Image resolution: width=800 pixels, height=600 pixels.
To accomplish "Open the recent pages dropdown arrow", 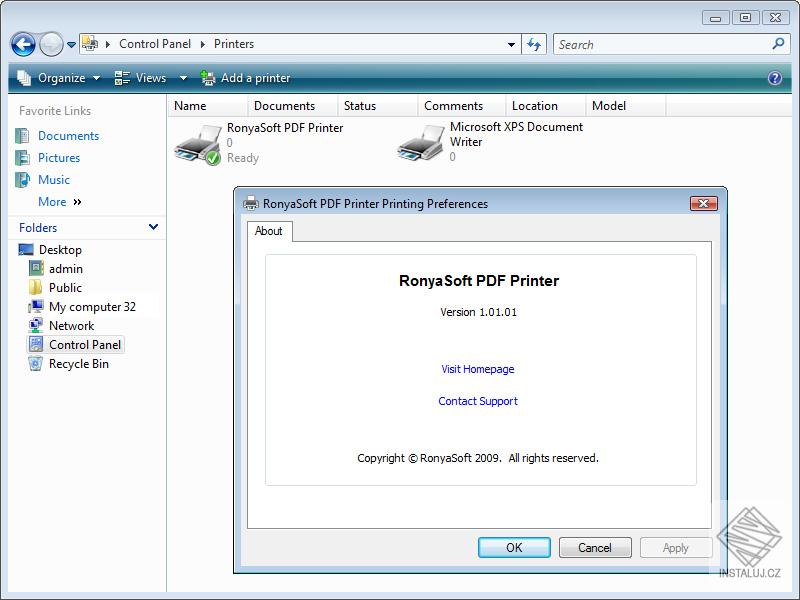I will click(x=71, y=45).
